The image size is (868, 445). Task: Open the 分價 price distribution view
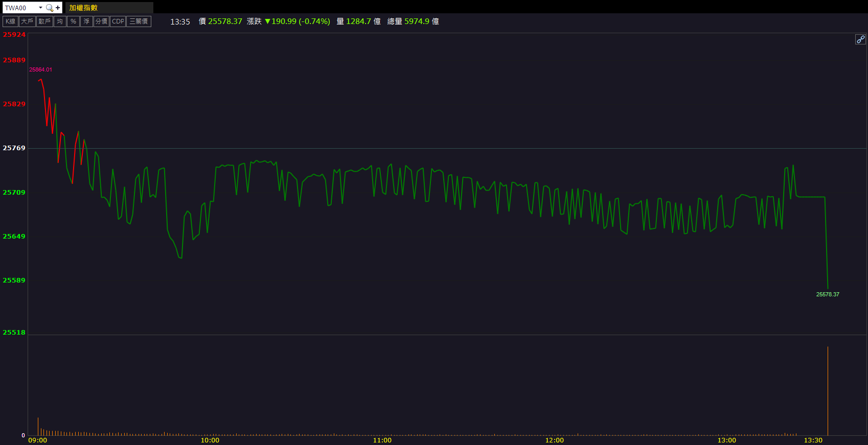101,21
